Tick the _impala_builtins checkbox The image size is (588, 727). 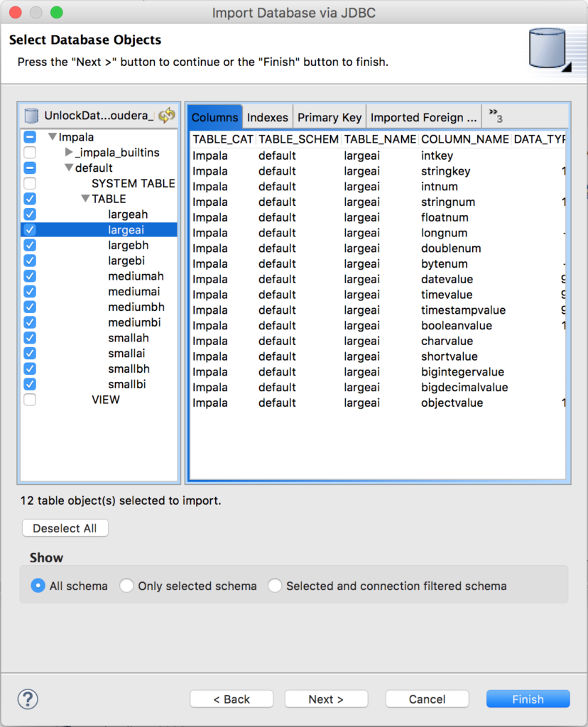pyautogui.click(x=30, y=153)
